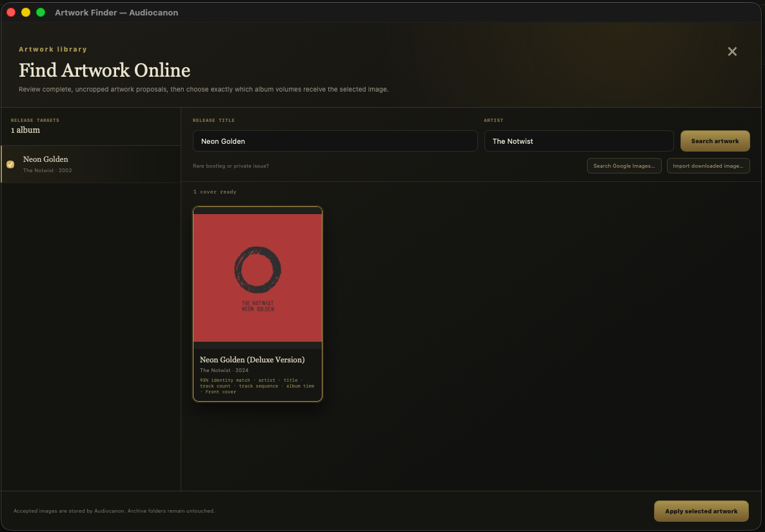The height and width of the screenshot is (532, 765).
Task: Click Neon Golden (Deluxe Version) title
Action: pyautogui.click(x=252, y=359)
